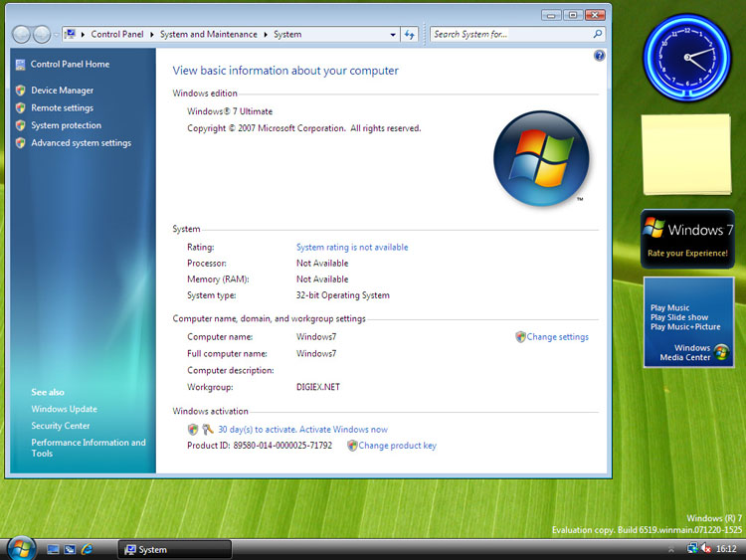The width and height of the screenshot is (746, 560).
Task: Click the shield icon beside Advanced system settings
Action: point(20,143)
